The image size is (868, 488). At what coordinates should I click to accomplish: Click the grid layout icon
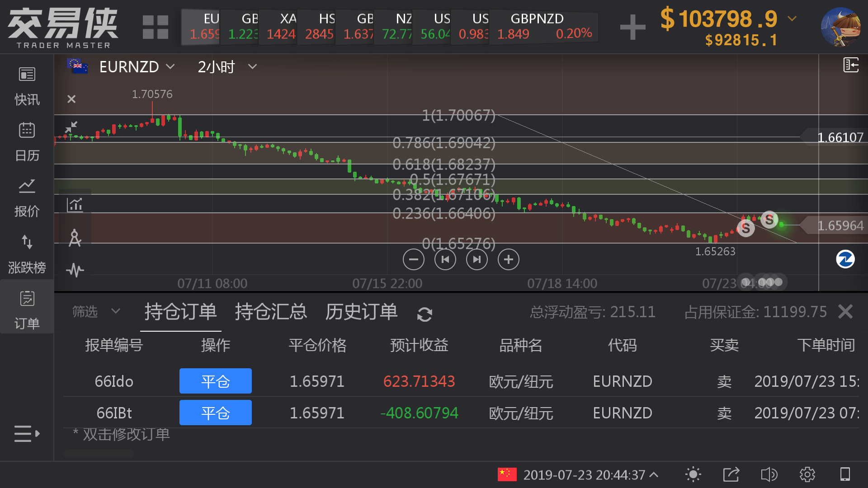tap(155, 27)
